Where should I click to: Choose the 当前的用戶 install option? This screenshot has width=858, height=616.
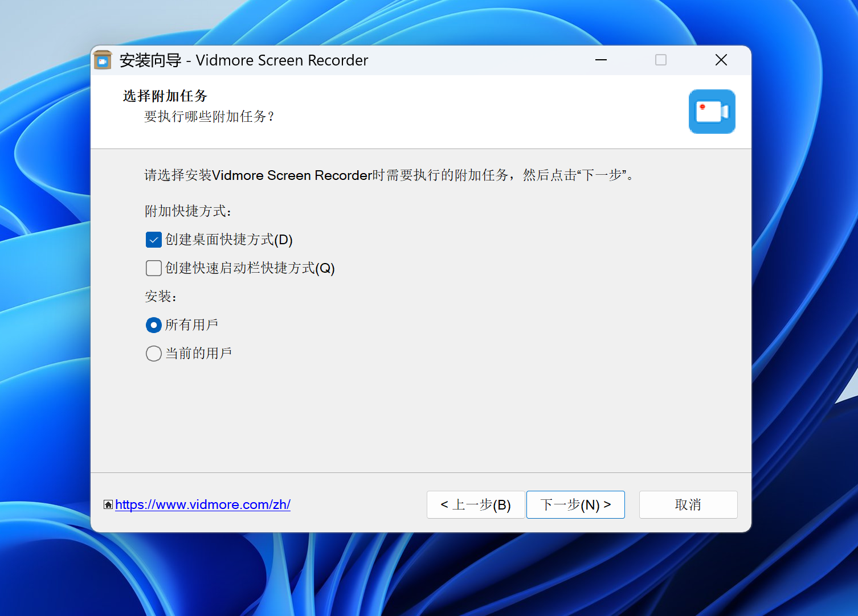click(154, 354)
